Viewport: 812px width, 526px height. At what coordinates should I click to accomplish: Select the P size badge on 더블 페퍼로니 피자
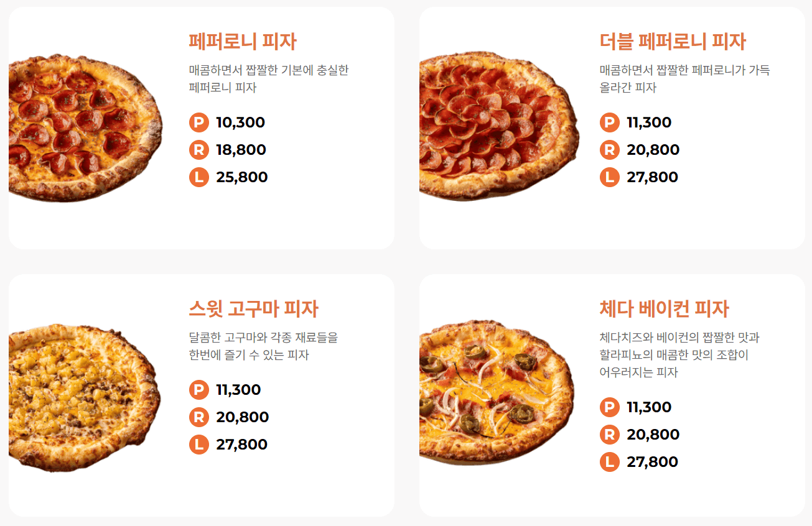pos(610,122)
